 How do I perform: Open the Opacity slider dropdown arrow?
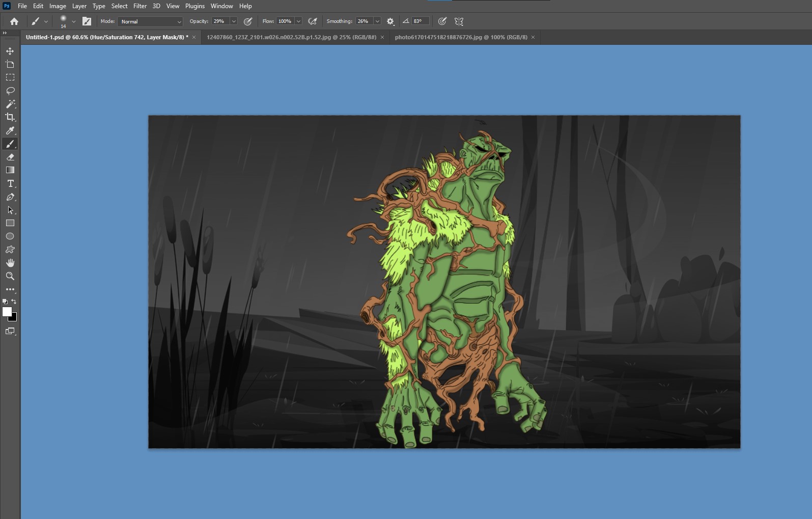[x=234, y=21]
